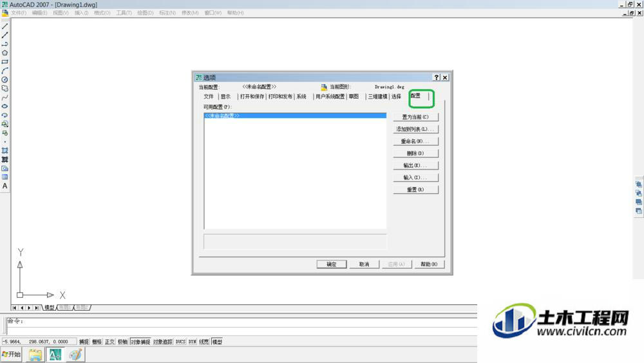Select the Table tool
Viewport: 644px width, 363px height.
(5, 177)
